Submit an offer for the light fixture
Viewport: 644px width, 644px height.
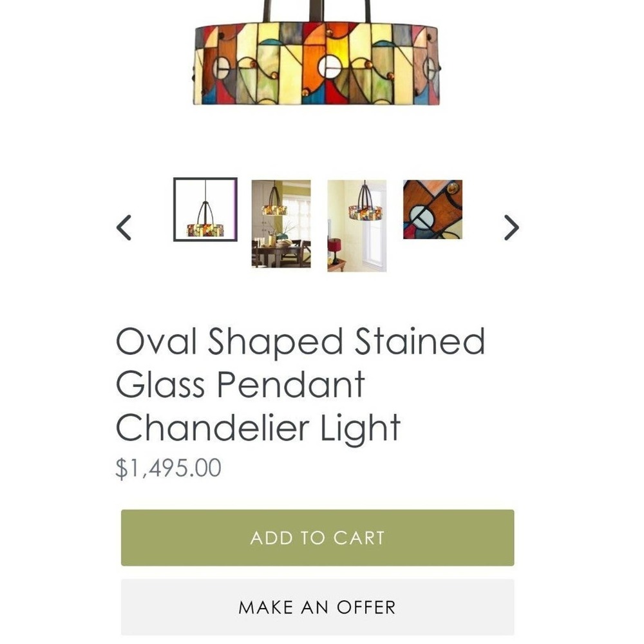[x=317, y=606]
